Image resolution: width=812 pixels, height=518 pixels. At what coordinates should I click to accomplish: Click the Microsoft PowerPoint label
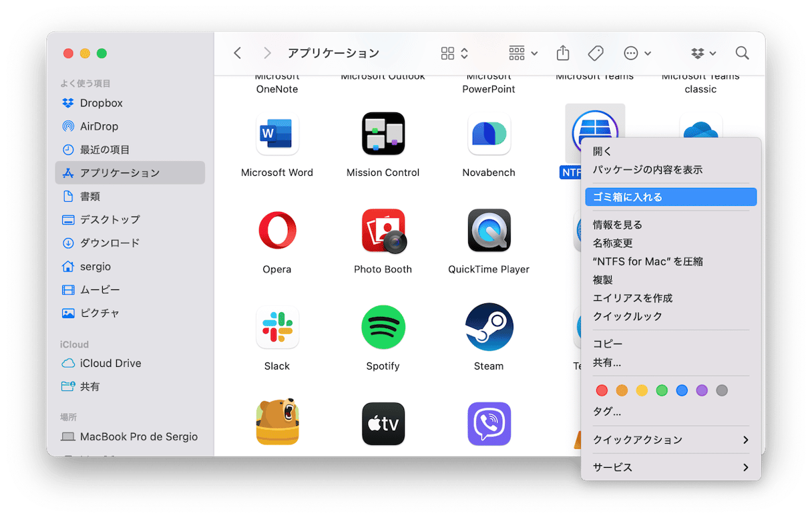[x=489, y=83]
